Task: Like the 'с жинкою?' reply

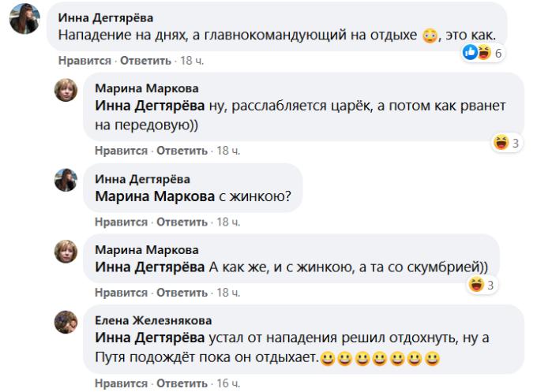Action: click(121, 222)
